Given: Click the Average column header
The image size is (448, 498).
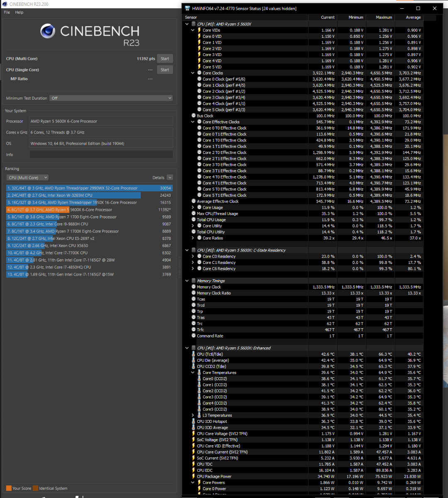Looking at the screenshot, I should pos(414,17).
